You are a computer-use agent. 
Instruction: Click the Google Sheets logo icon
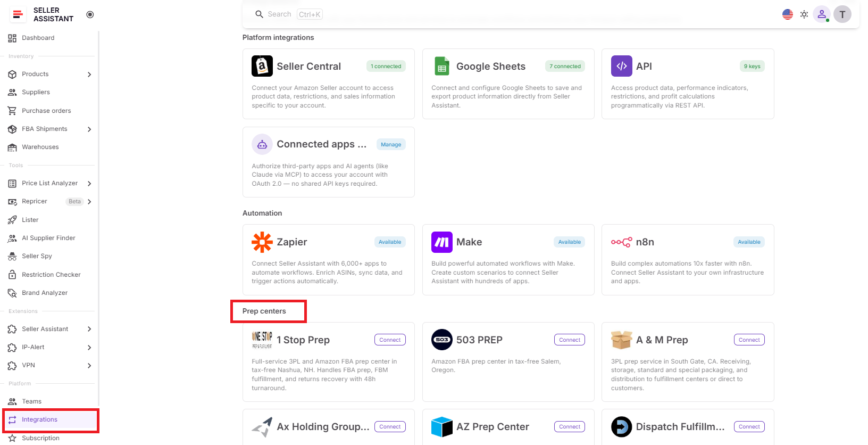tap(442, 66)
